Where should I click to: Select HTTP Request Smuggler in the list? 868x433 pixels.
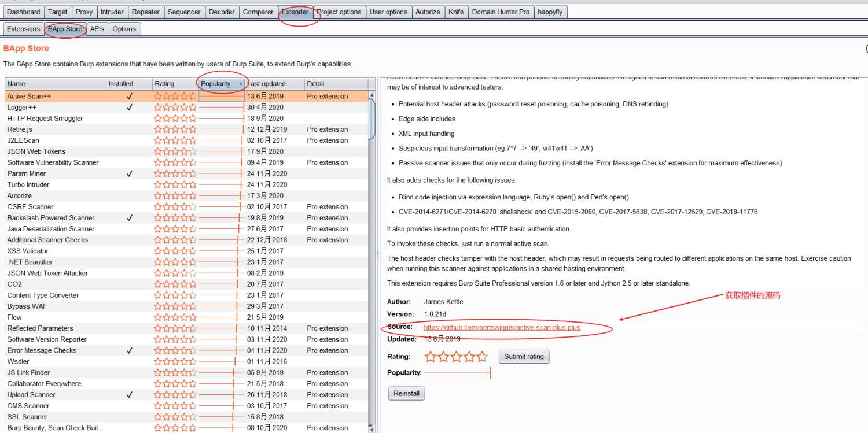tap(186, 118)
